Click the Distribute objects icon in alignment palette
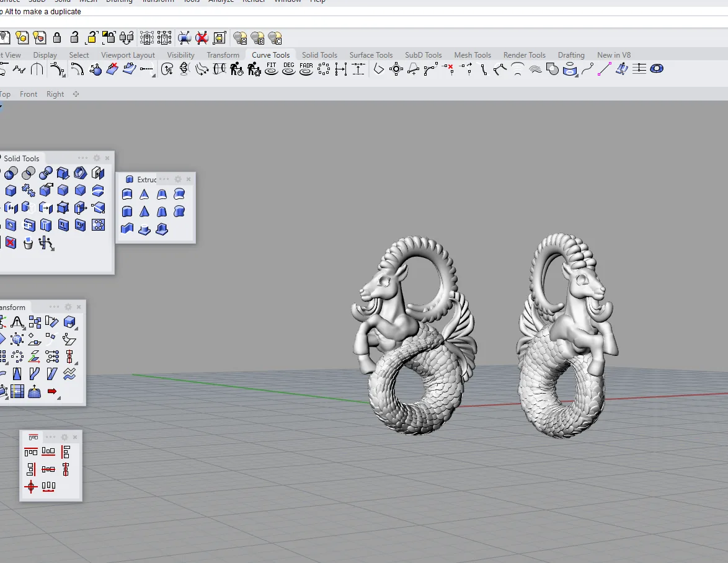 [48, 486]
